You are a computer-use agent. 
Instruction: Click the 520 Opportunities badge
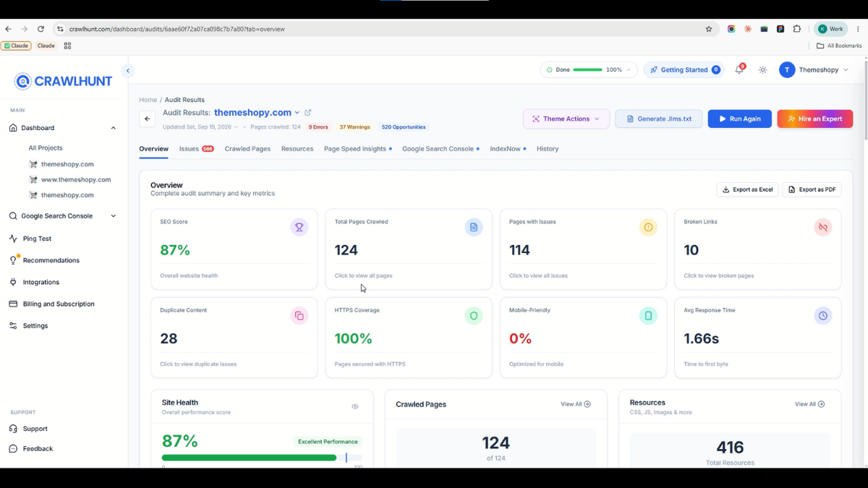(x=404, y=127)
